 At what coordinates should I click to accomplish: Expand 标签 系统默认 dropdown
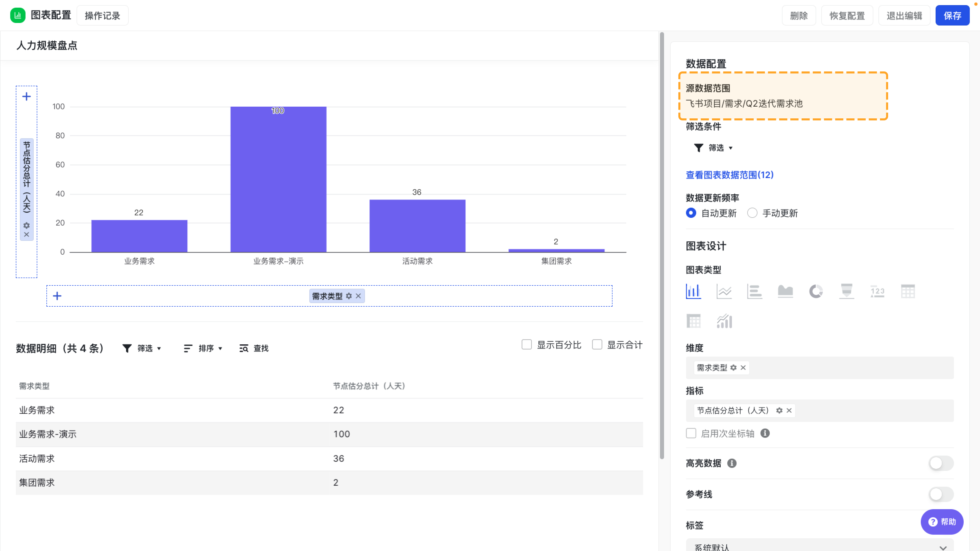click(819, 546)
